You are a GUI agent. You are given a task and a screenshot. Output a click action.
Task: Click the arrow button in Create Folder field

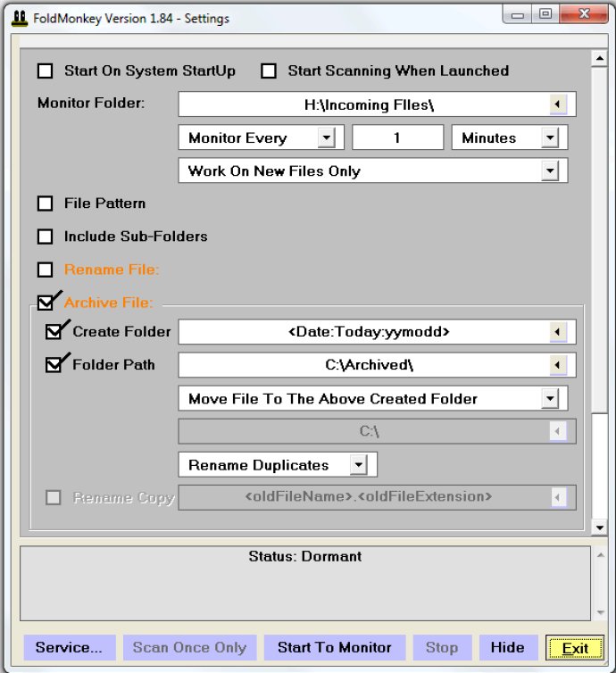click(558, 332)
